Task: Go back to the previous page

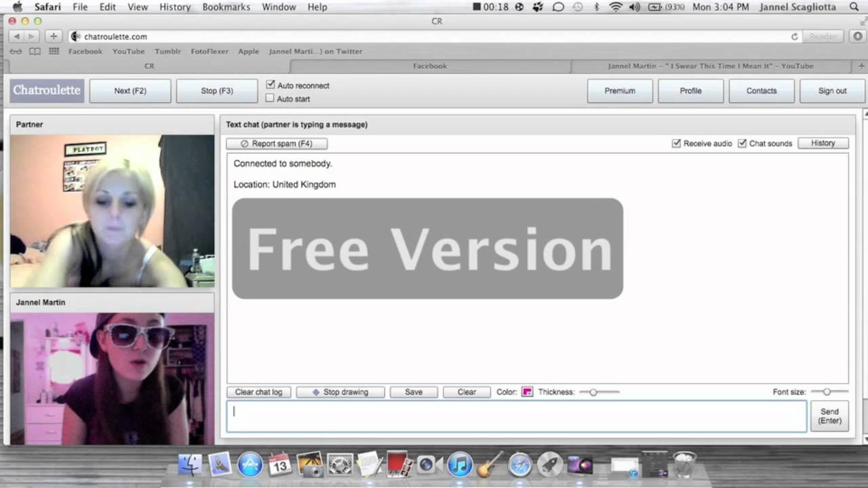Action: (17, 37)
